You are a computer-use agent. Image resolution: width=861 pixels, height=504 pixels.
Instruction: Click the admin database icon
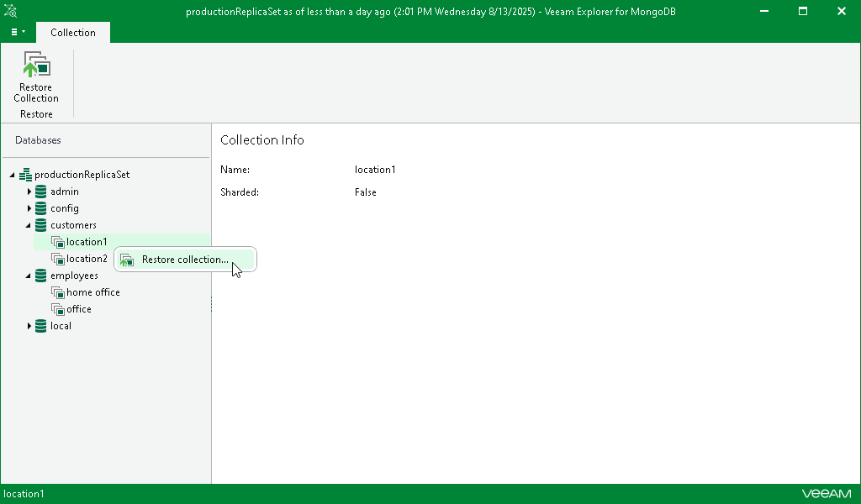coord(40,192)
